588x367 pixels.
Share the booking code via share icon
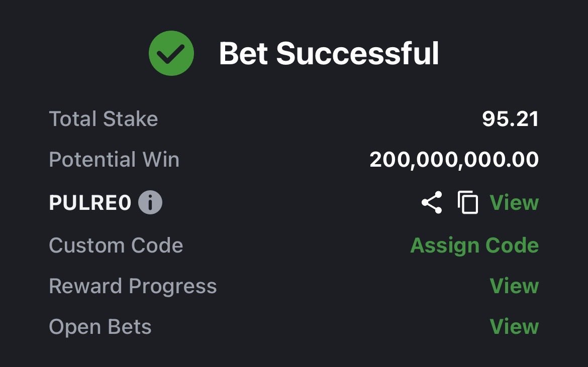pos(432,202)
